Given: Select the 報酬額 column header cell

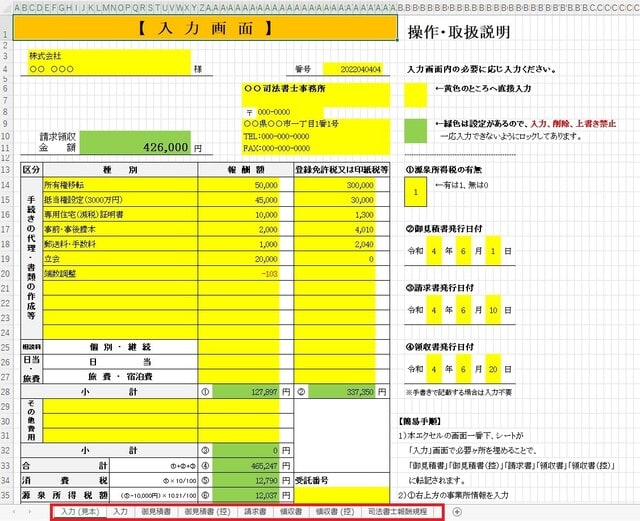Looking at the screenshot, I should point(246,170).
